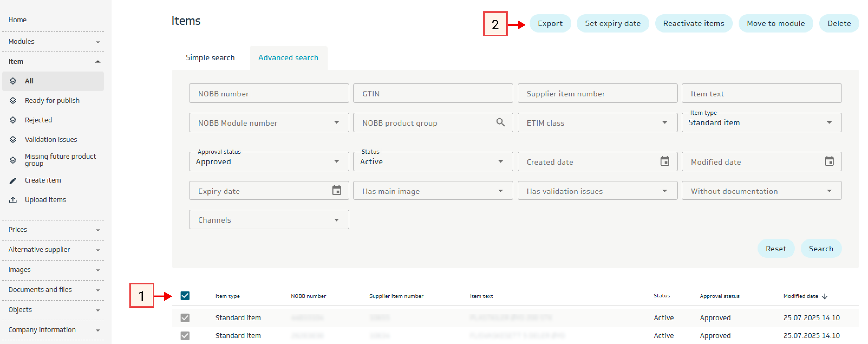The image size is (868, 344).
Task: Untick second Standard item row checkbox
Action: point(185,336)
